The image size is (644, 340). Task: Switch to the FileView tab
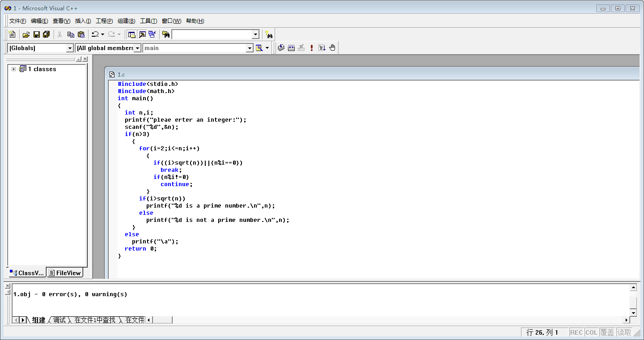click(x=65, y=273)
